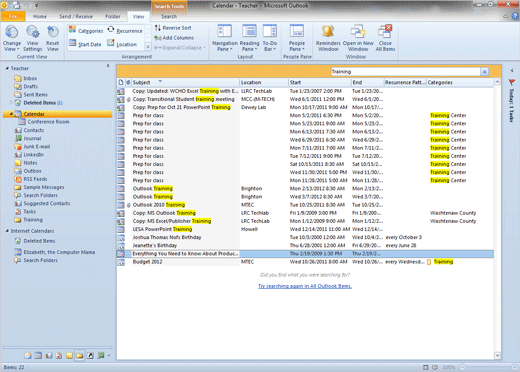Arrange by Categories
Image resolution: width=520 pixels, height=372 pixels.
pyautogui.click(x=86, y=31)
